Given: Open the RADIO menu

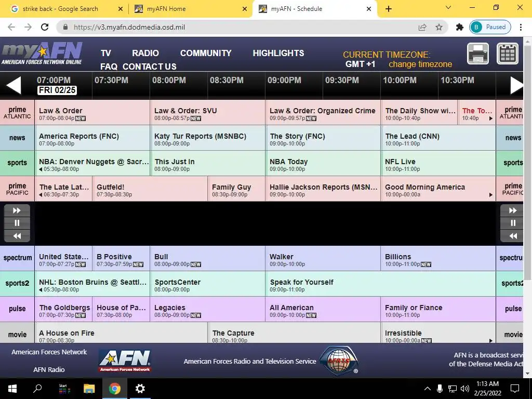Looking at the screenshot, I should 145,54.
